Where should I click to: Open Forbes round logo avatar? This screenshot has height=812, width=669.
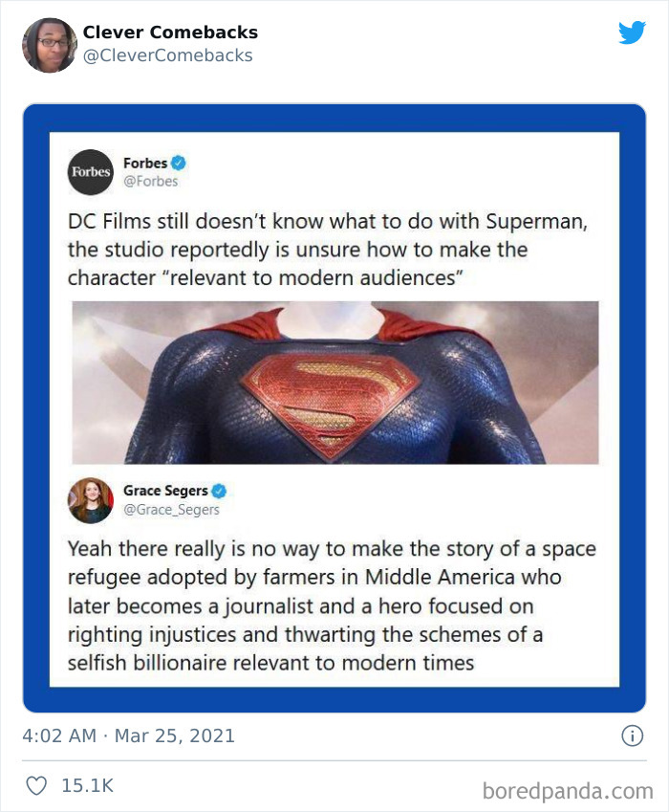click(91, 172)
